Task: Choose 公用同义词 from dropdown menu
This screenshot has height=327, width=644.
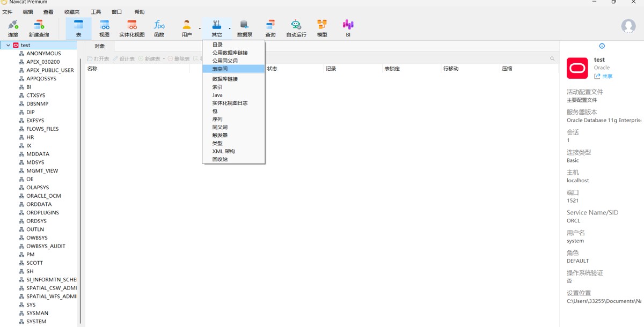Action: tap(233, 61)
